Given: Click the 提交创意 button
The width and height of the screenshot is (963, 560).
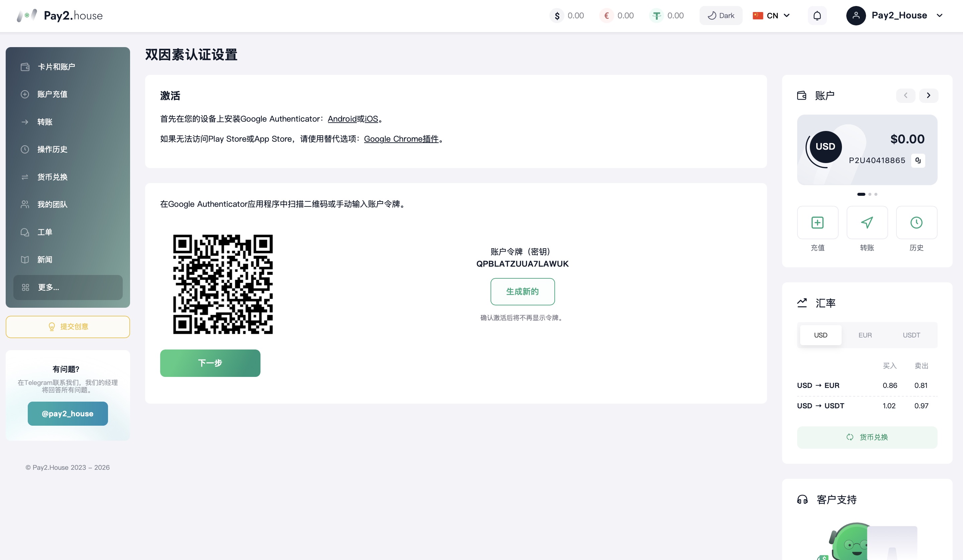Looking at the screenshot, I should tap(68, 327).
